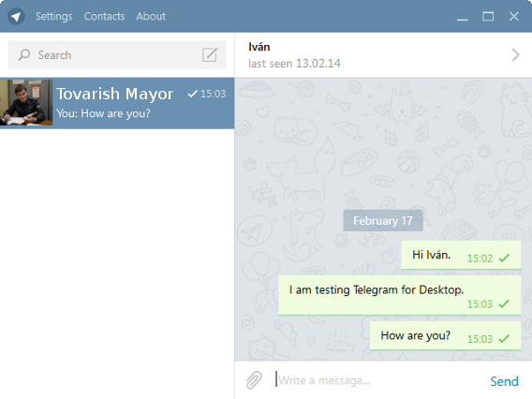Expand Iván's profile with chevron arrow
The width and height of the screenshot is (532, 399).
[515, 55]
